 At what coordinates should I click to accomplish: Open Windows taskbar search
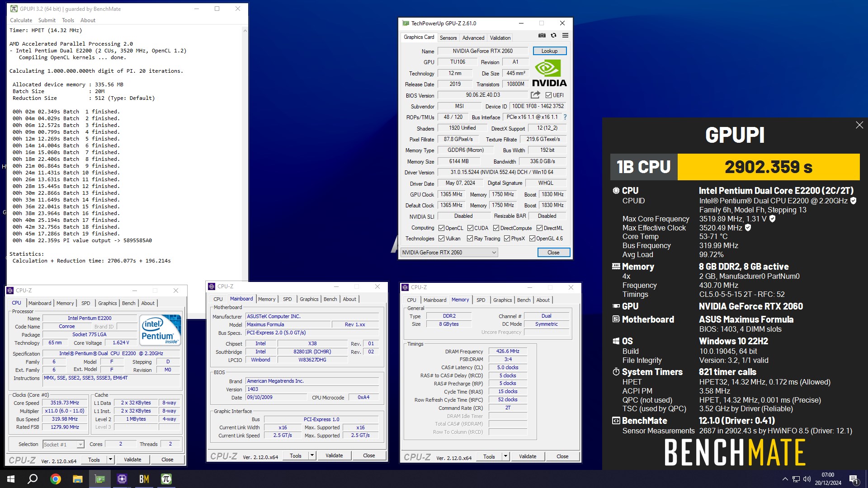point(33,479)
